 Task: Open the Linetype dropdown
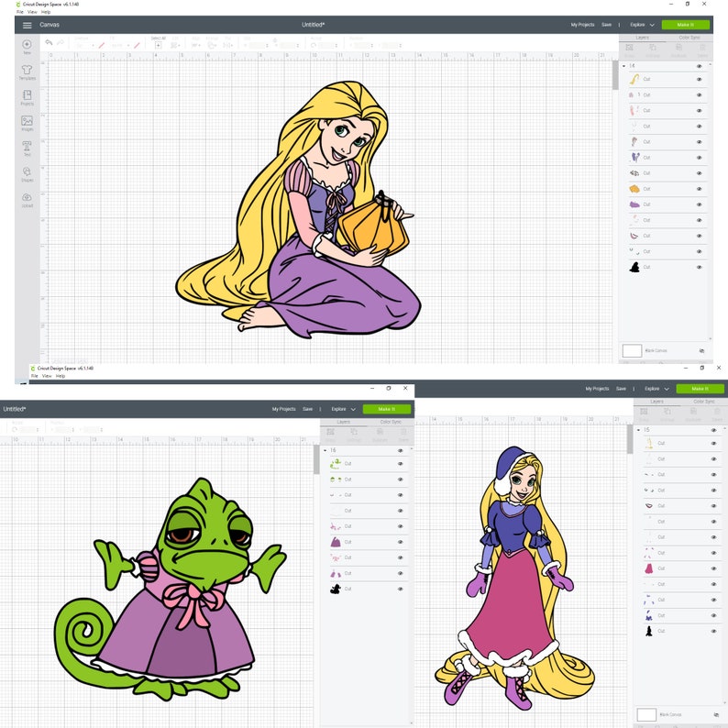coord(84,46)
